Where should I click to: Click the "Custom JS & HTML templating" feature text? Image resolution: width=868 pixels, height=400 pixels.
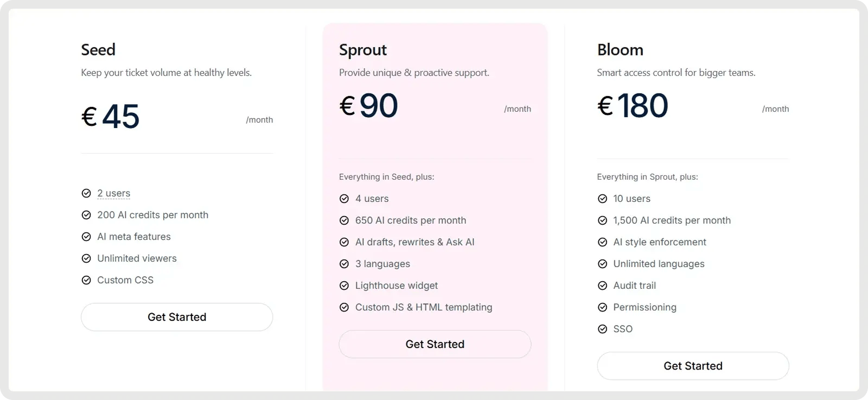(424, 307)
